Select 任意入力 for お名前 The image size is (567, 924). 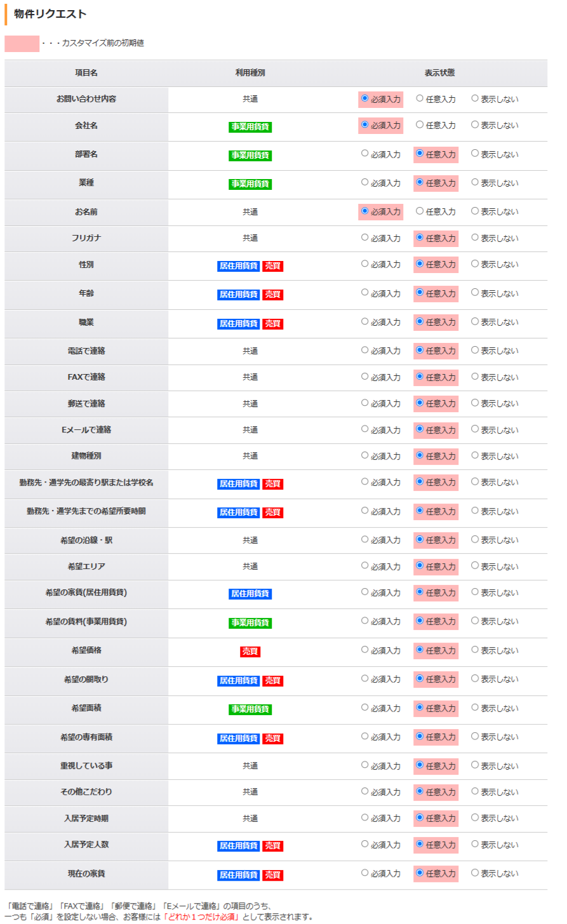pyautogui.click(x=420, y=211)
